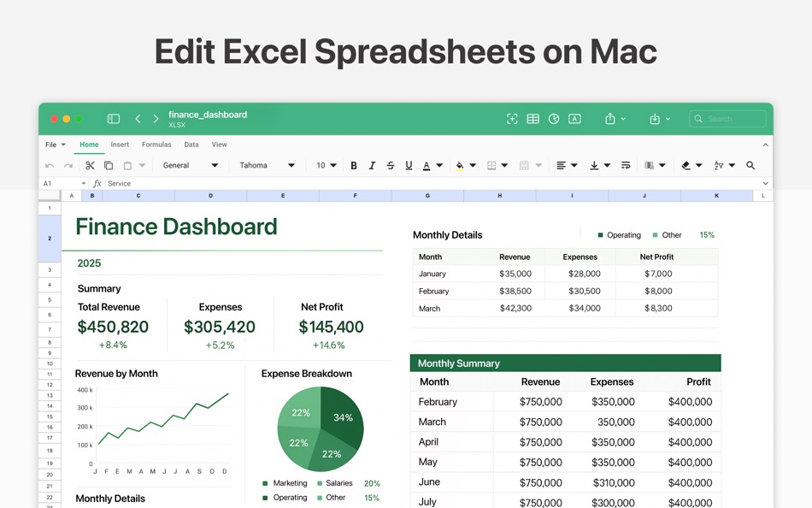
Task: Open the font color picker
Action: 427,165
